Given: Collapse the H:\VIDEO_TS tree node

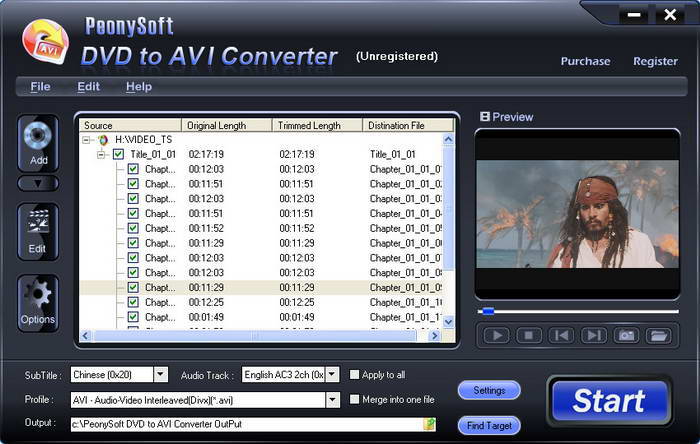Looking at the screenshot, I should (x=86, y=140).
